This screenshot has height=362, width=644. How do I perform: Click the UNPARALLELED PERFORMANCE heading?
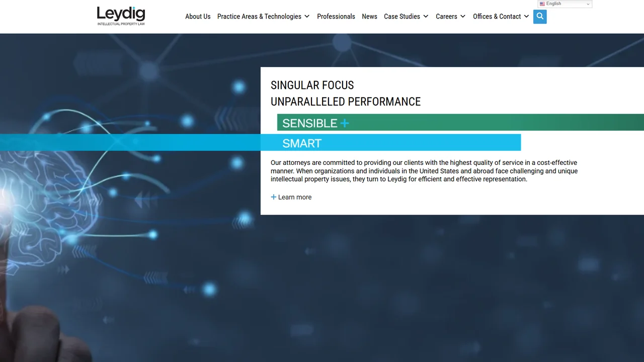[346, 102]
